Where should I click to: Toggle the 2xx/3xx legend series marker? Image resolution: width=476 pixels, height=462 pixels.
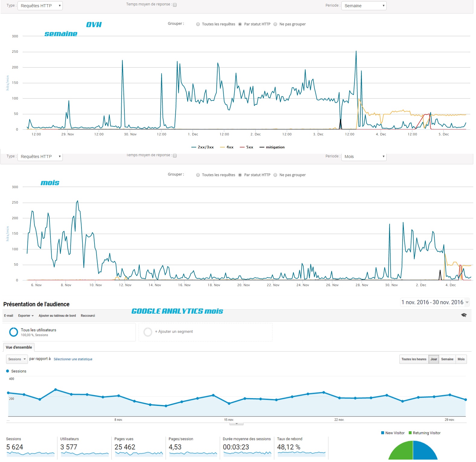point(194,147)
